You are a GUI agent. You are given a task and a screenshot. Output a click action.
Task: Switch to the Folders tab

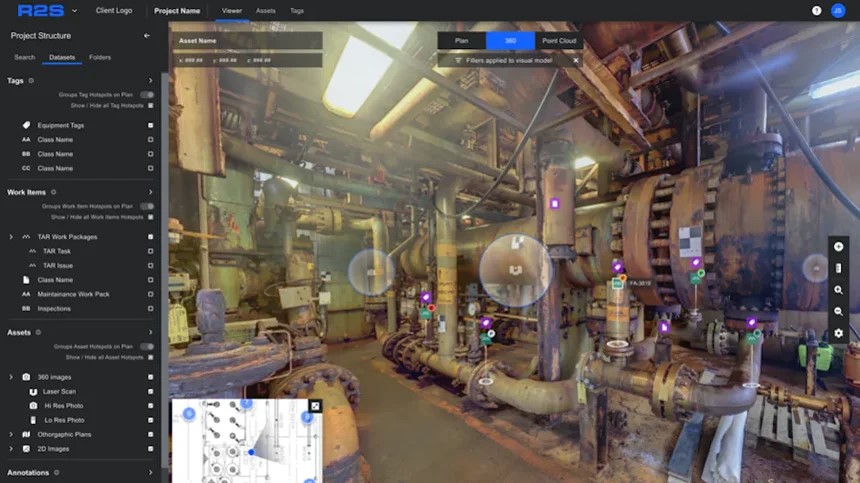click(x=100, y=58)
